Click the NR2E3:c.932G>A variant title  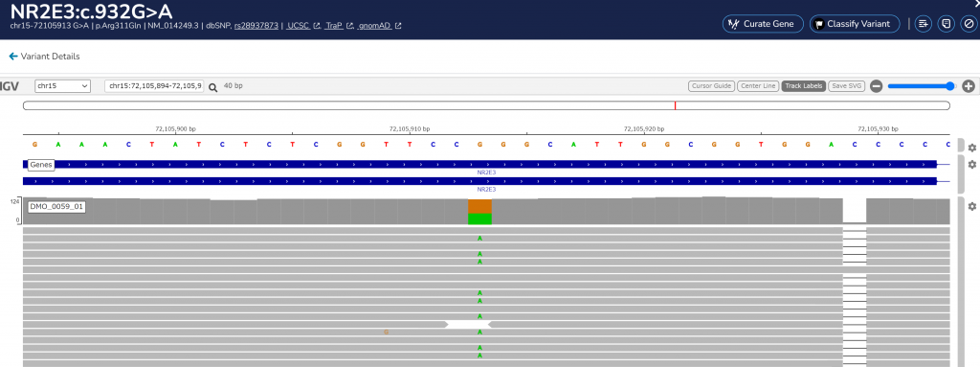point(91,11)
